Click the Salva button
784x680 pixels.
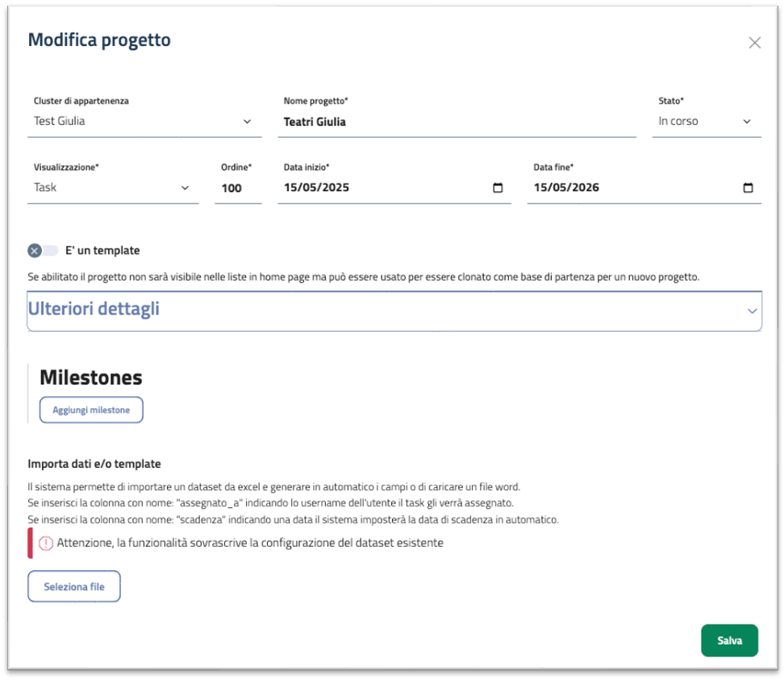tap(729, 640)
